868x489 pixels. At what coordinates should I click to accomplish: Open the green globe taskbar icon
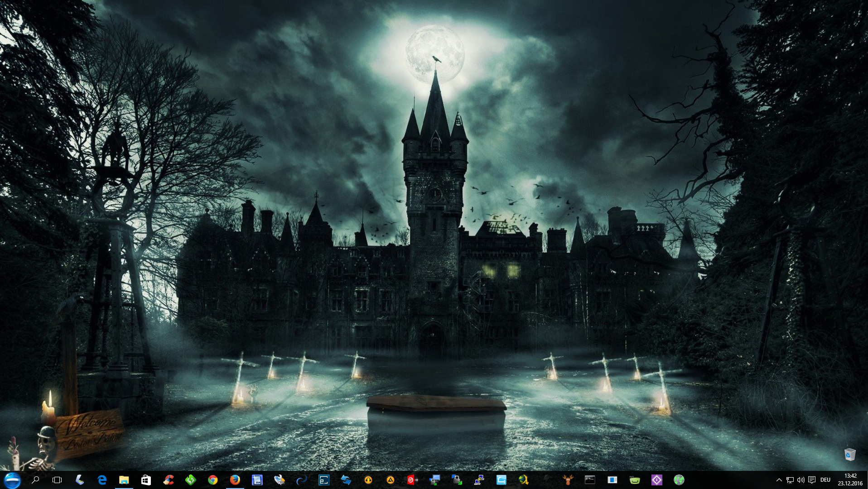point(679,480)
